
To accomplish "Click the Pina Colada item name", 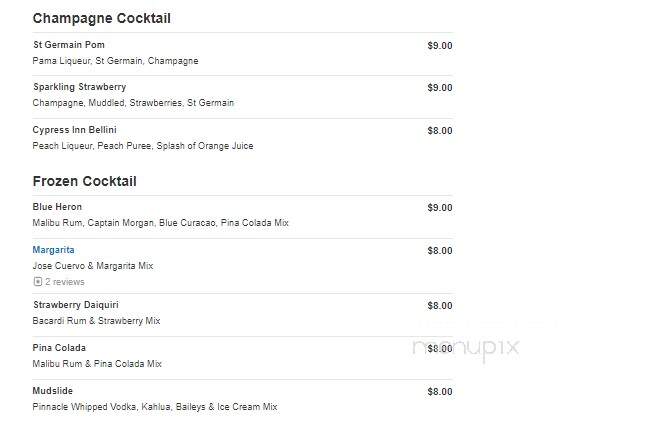I will click(59, 348).
